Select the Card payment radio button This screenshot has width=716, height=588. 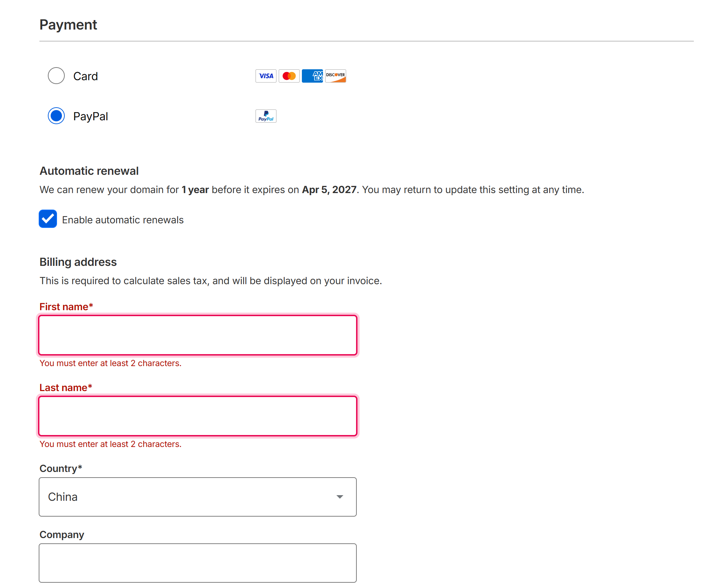(56, 76)
